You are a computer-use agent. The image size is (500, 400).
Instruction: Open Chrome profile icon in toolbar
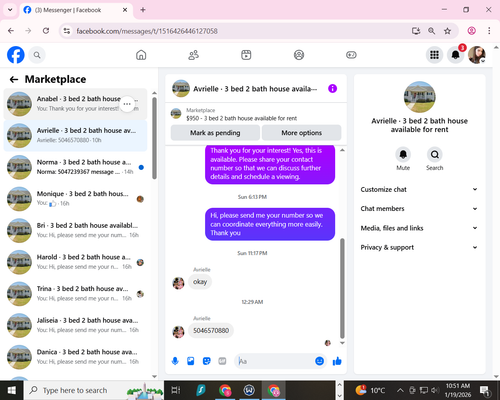click(x=471, y=31)
